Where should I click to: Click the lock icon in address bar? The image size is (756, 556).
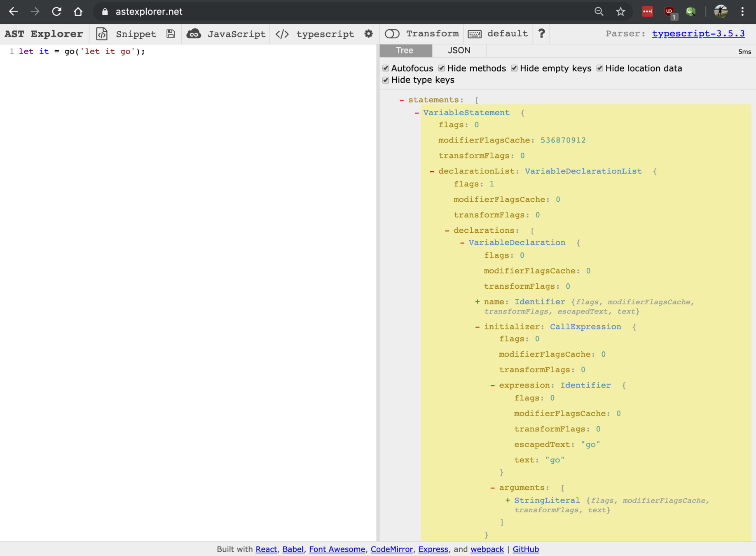pyautogui.click(x=105, y=12)
